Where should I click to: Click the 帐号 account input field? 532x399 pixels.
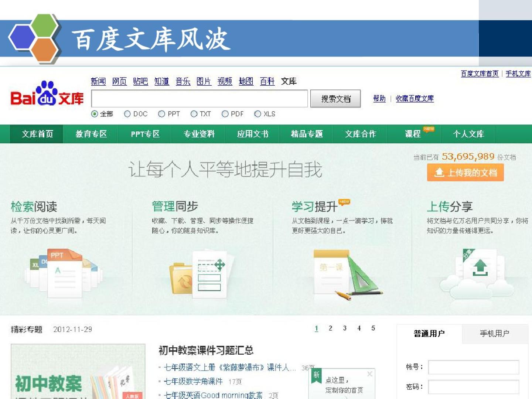click(473, 367)
